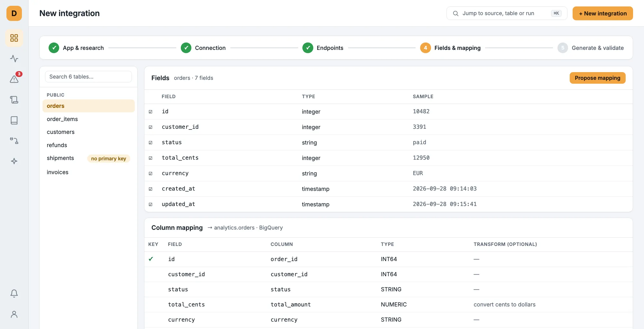
Task: Uncheck the status field checkbox
Action: (151, 143)
